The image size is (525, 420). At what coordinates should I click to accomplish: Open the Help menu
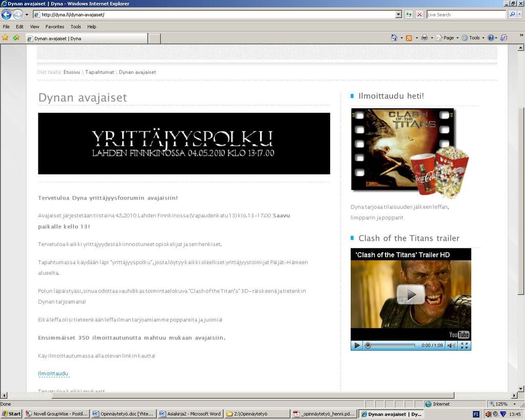(92, 27)
